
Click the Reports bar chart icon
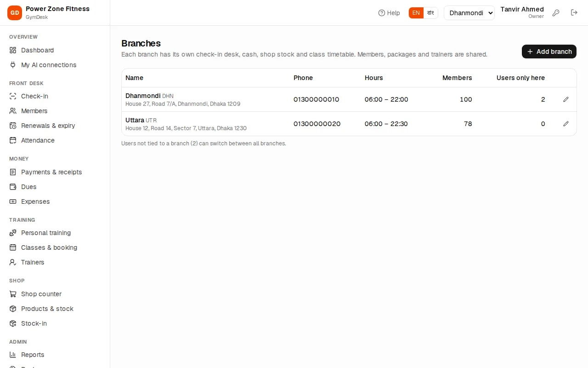pos(13,355)
